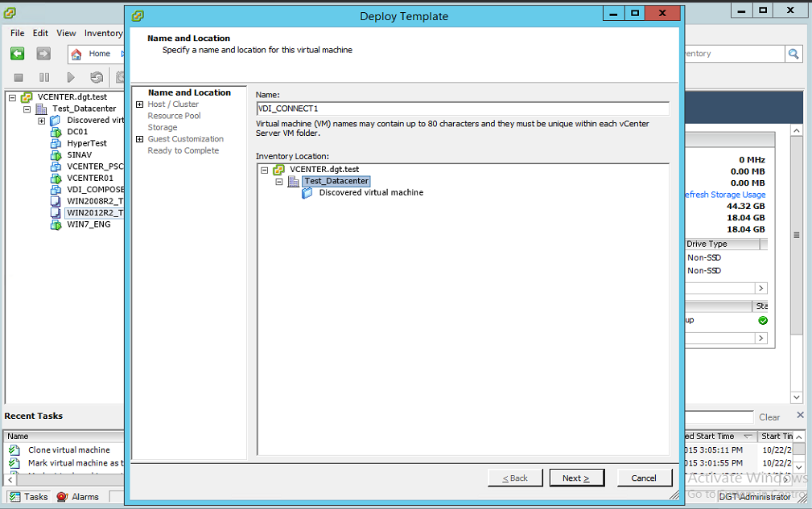The image size is (812, 509).
Task: Click the green back navigation arrow
Action: click(18, 53)
